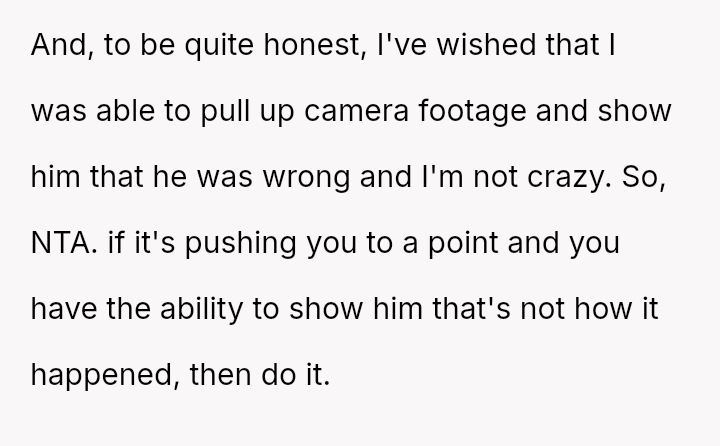Click the word "NTA" in the paragraph
This screenshot has width=720, height=446.
coord(58,244)
